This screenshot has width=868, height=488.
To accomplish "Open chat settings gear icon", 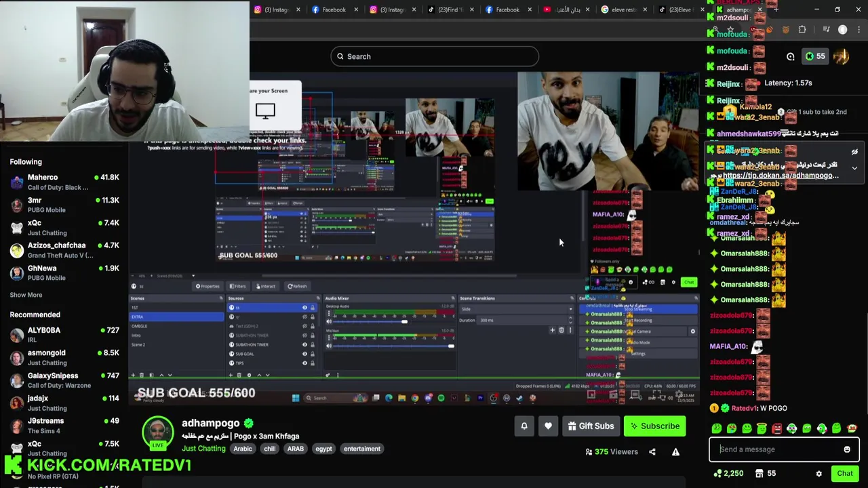I will (818, 474).
